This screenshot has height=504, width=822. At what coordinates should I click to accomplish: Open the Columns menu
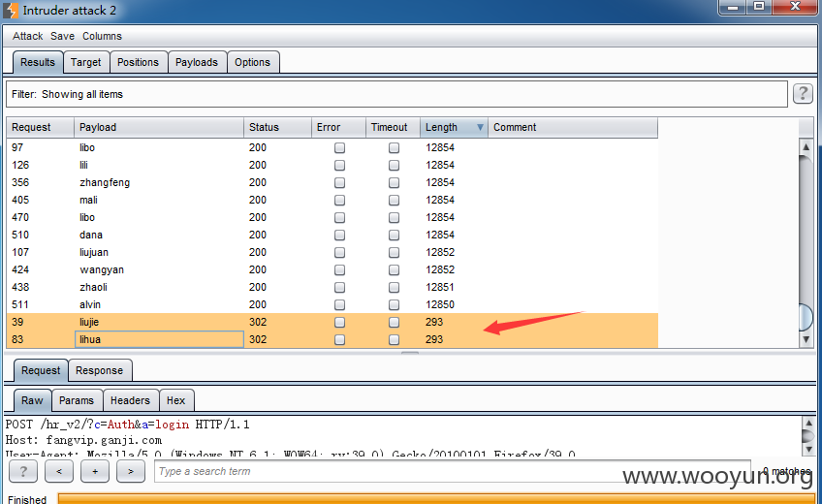102,36
